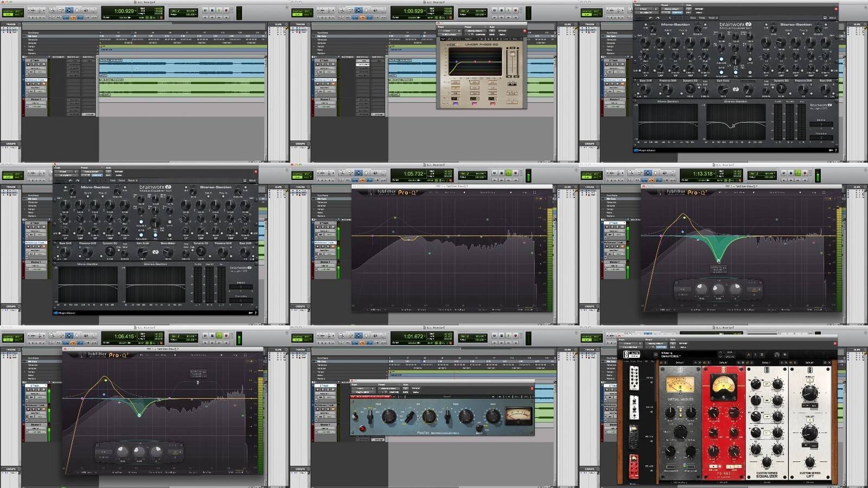The image size is (868, 488).
Task: Click the green cut band node in Pro-Q 2 at 1:13.318
Action: pos(718,261)
